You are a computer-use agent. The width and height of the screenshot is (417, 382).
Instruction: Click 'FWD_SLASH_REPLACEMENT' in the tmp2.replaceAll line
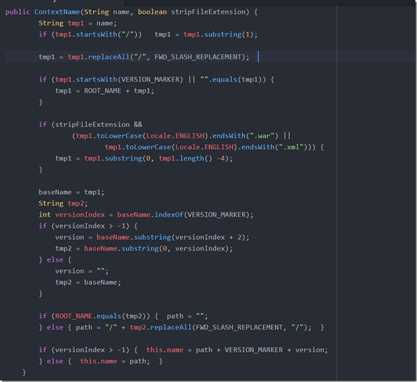click(x=238, y=327)
